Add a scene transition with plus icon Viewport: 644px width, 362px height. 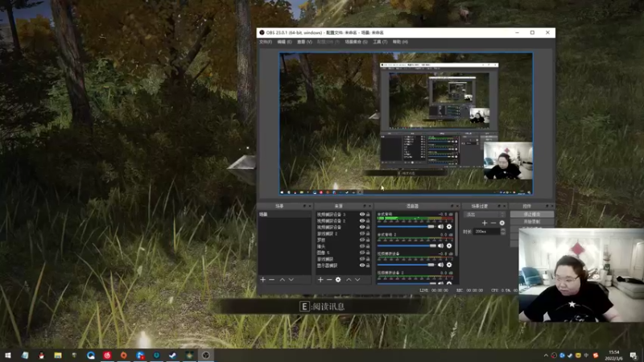pos(485,223)
